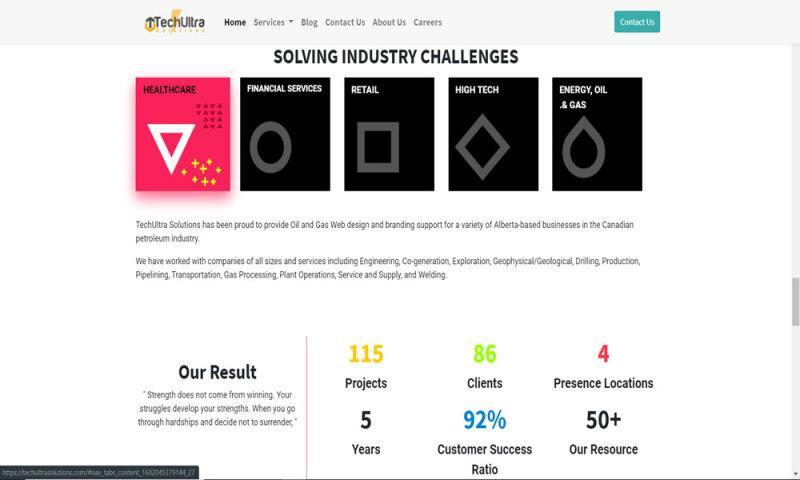
Task: Open the Careers nav link
Action: (428, 22)
